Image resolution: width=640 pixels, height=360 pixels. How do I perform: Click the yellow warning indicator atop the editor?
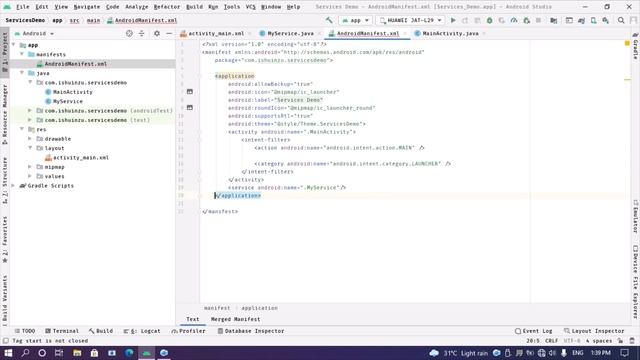pos(627,43)
